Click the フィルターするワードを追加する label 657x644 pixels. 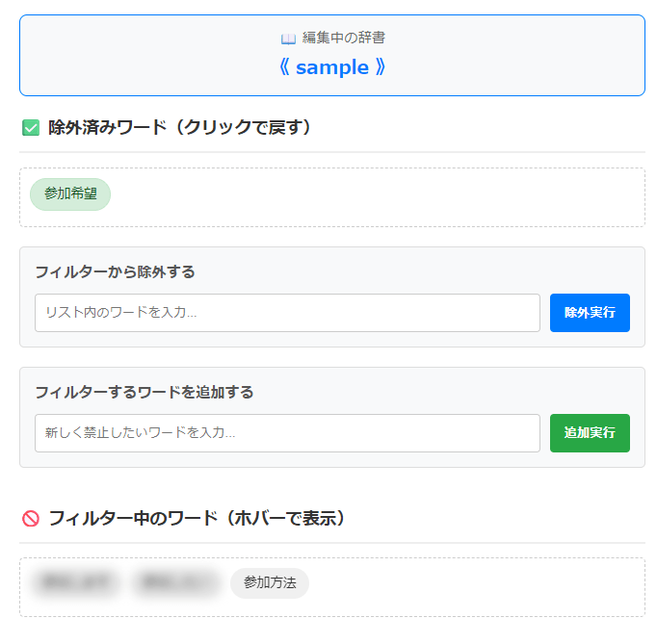(145, 392)
